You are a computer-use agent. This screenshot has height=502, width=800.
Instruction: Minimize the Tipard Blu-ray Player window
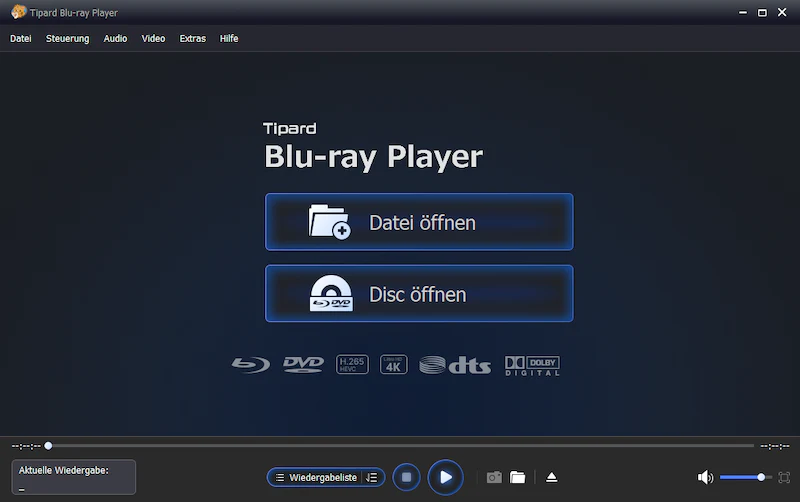743,12
